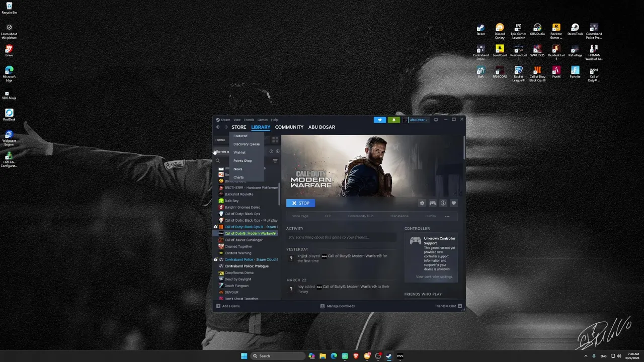Open the Steam menu
Viewport: 644px width, 362px height.
223,120
